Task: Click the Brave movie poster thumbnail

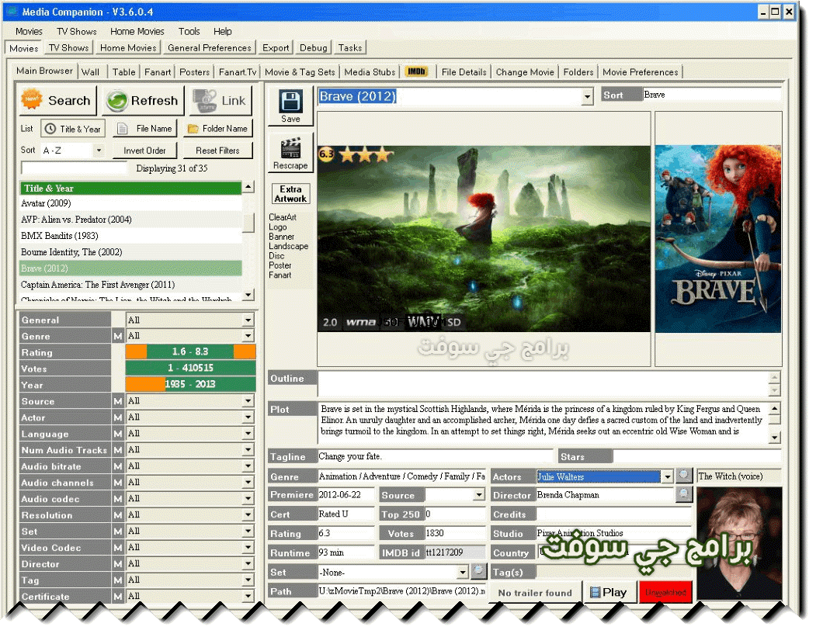Action: [717, 239]
